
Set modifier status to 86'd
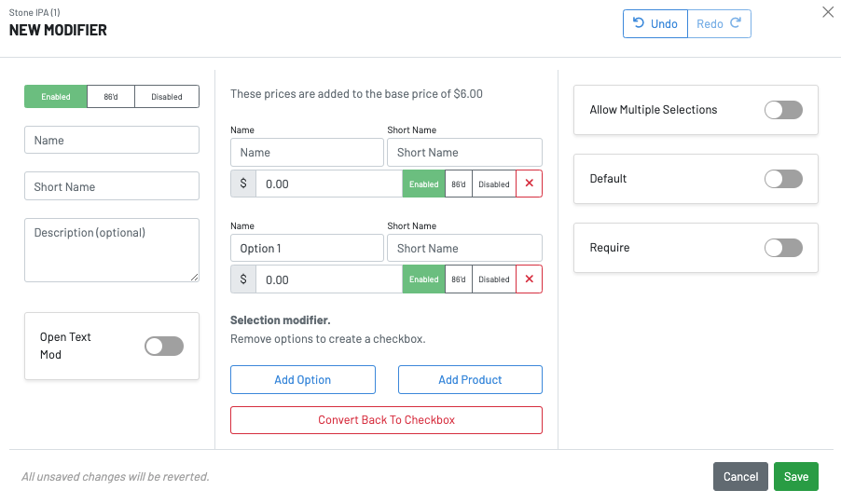(111, 97)
